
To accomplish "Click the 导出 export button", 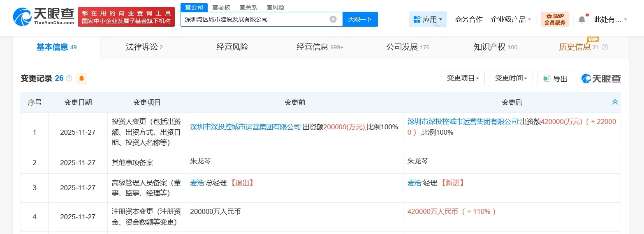I will [555, 78].
